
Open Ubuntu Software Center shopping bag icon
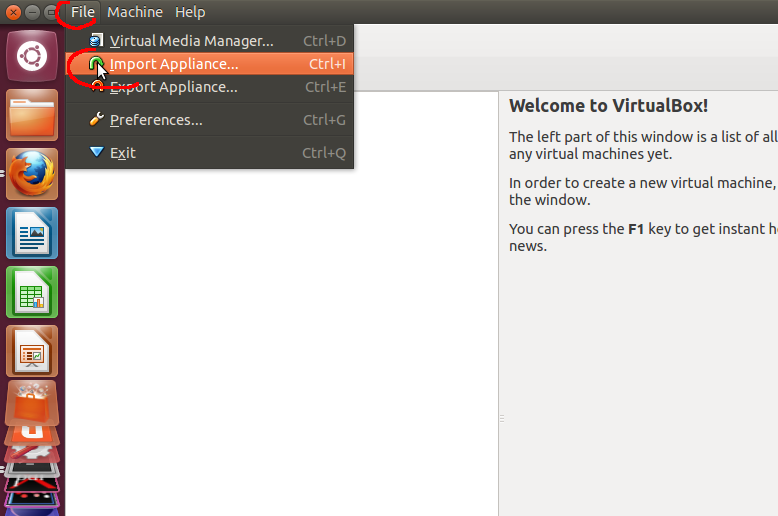click(32, 403)
